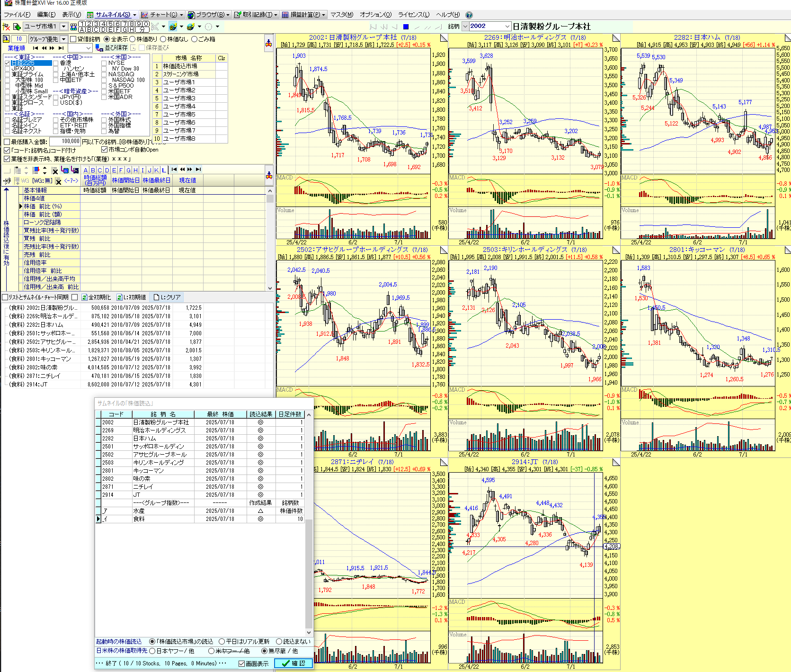Click the L:初期値 button
Screen dimensions: 791x672
click(132, 297)
